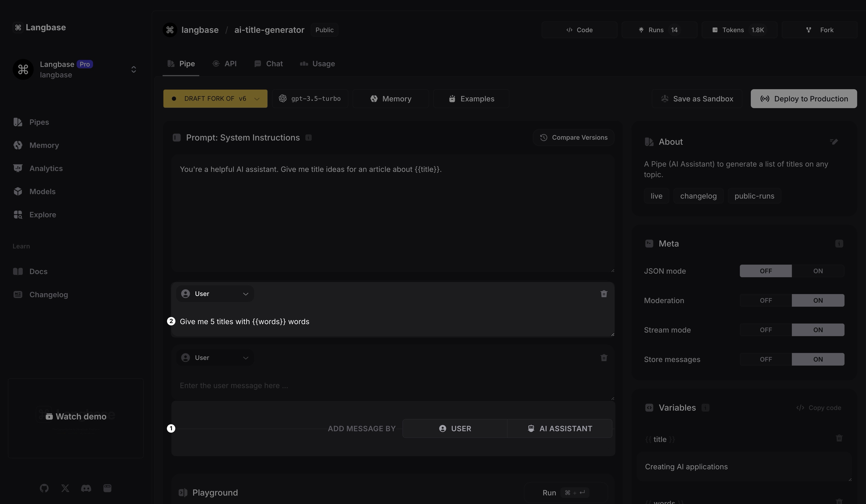The height and width of the screenshot is (504, 866).
Task: Delete the first User message with trash icon
Action: (x=604, y=294)
